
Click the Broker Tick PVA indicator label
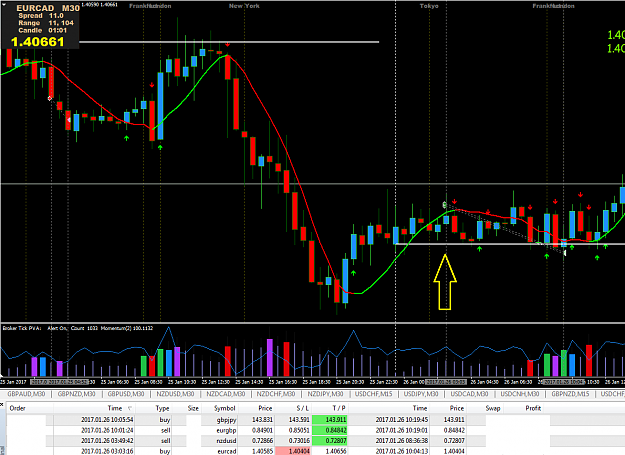22,328
